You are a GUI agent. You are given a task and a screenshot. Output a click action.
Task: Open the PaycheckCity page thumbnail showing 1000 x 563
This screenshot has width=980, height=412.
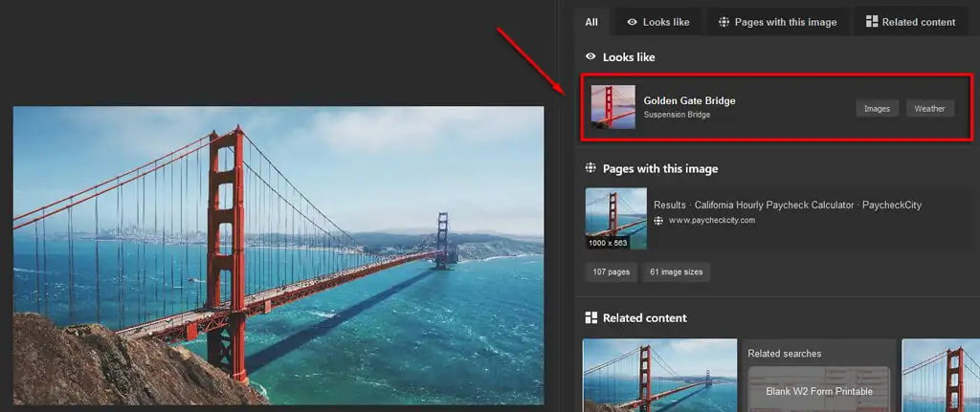615,219
